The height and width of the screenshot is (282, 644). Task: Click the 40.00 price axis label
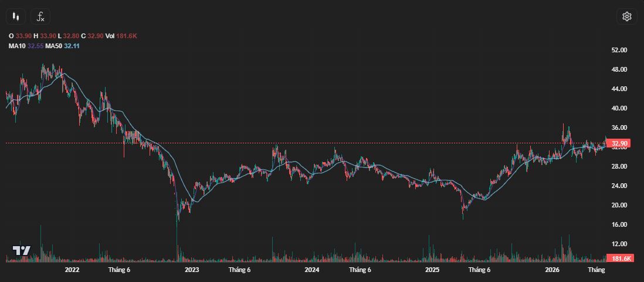[x=619, y=108]
